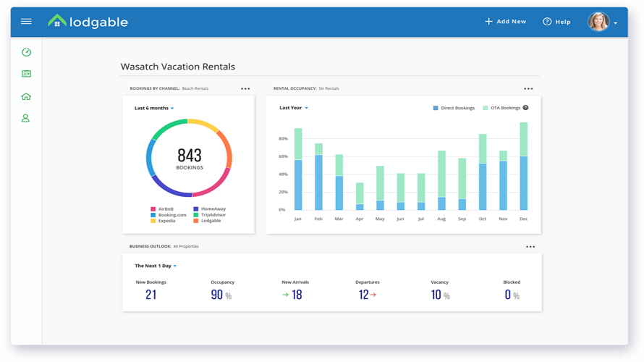This screenshot has width=644, height=362.
Task: Open Business Outlook options menu
Action: 530,247
